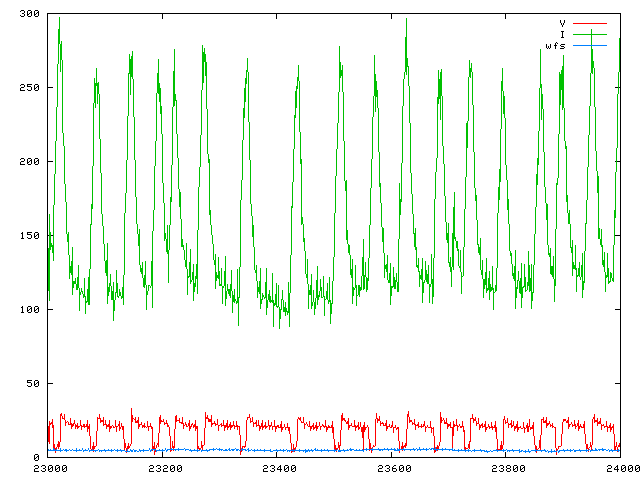Select the red V legend line sample
This screenshot has height=480, width=640.
pyautogui.click(x=589, y=23)
